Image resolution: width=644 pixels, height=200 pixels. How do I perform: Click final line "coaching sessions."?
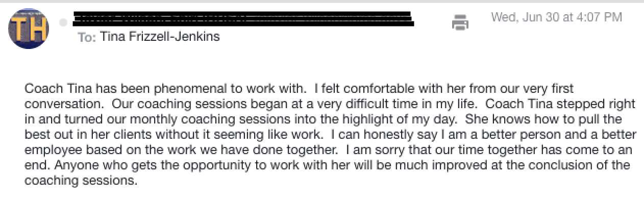pos(81,181)
